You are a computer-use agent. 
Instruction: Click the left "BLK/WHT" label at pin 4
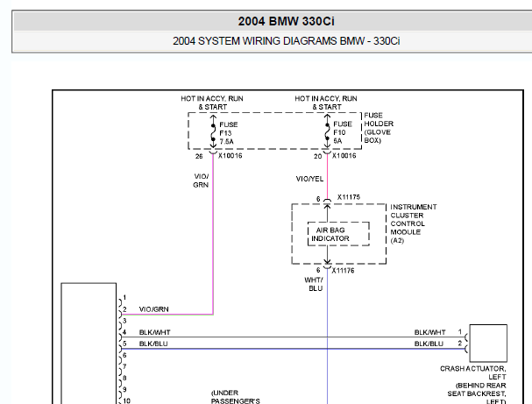tap(155, 332)
